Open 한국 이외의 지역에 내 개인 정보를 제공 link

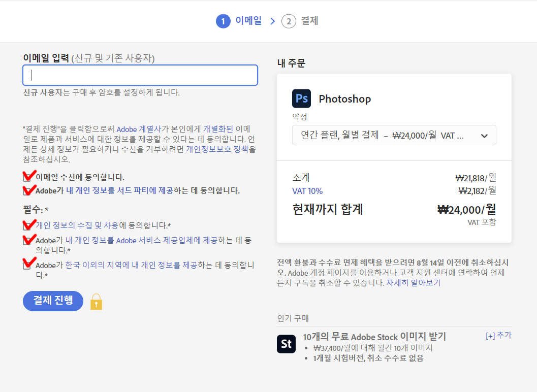131,266
